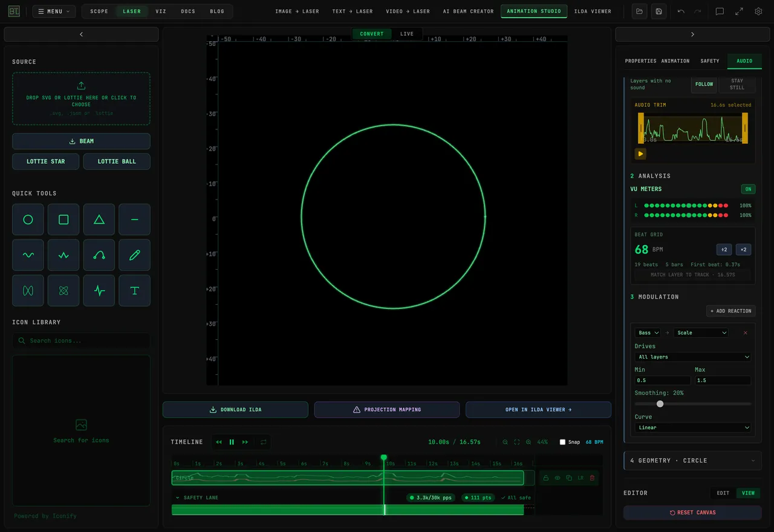
Task: Open the ILDA Viewer tab
Action: pos(593,11)
